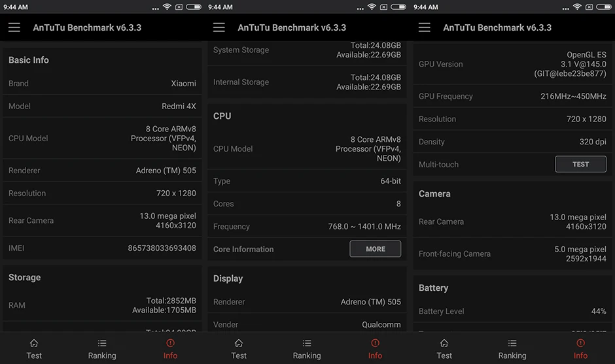
Task: Tap Ranking list icon in right screen
Action: point(512,343)
